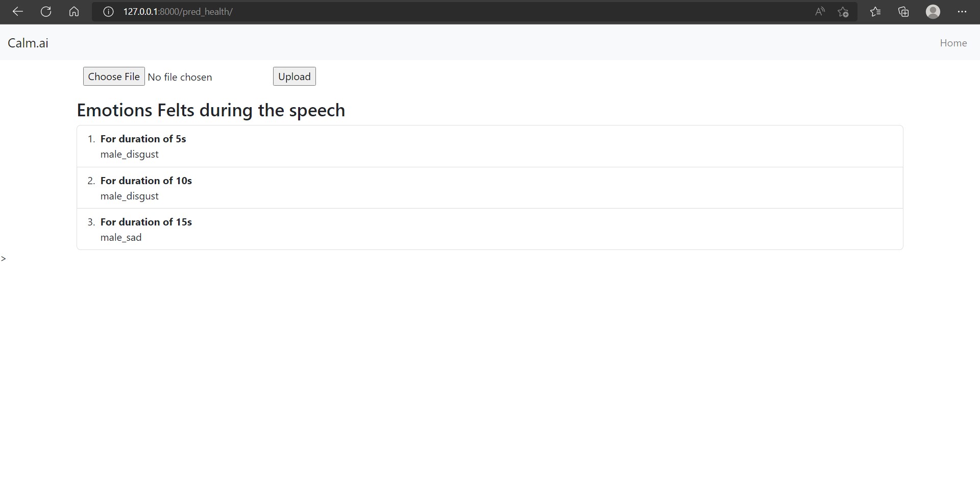
Task: Open Read aloud icon in address bar
Action: [820, 12]
